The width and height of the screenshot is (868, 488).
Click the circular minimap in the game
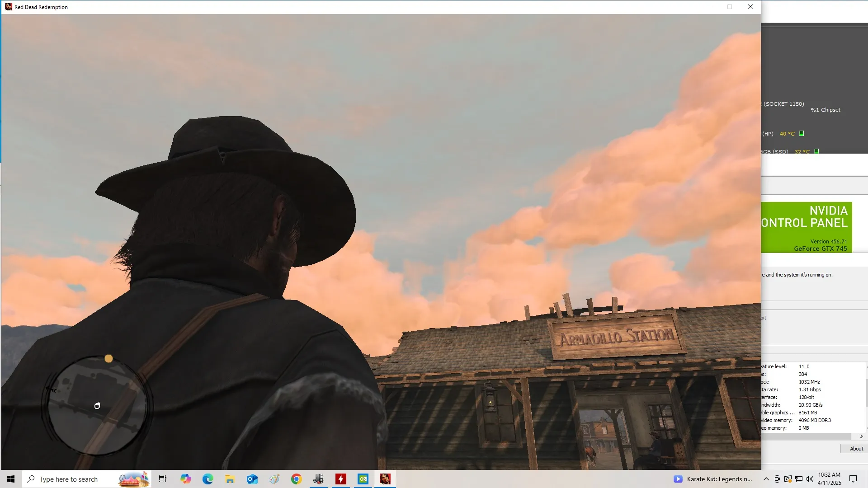(97, 406)
